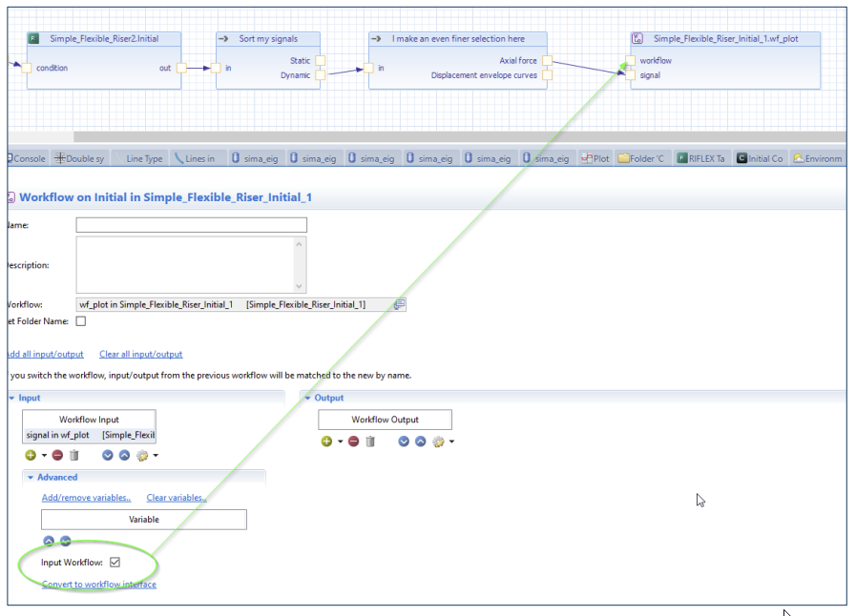
Task: Click the trash icon under Workflow Output
Action: click(370, 441)
